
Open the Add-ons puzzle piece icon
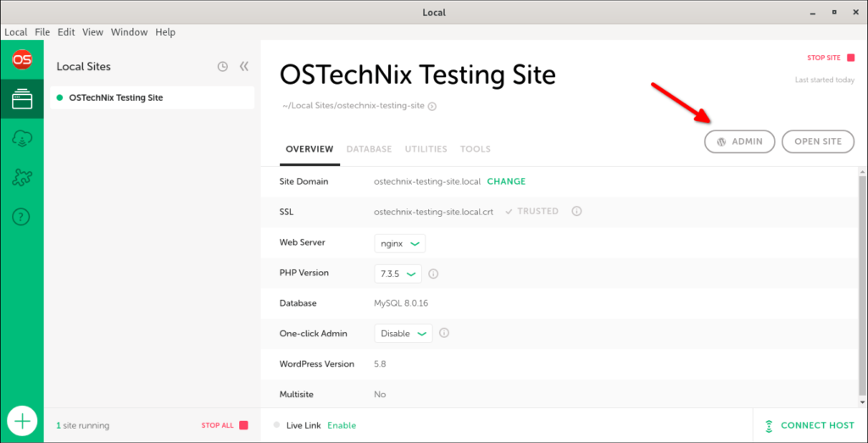click(22, 178)
